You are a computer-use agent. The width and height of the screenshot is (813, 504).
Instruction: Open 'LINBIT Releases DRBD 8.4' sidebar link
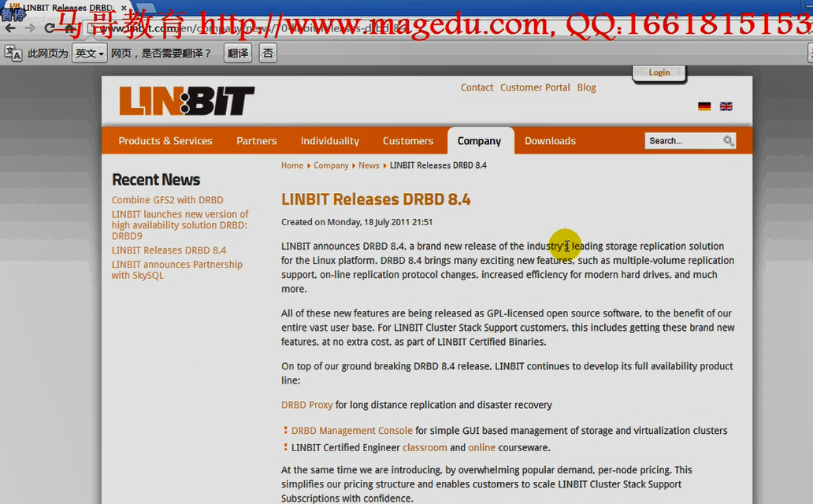169,250
